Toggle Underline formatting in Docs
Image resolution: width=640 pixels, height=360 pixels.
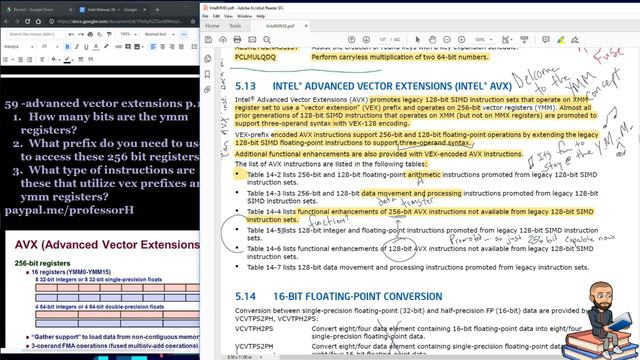tap(86, 47)
